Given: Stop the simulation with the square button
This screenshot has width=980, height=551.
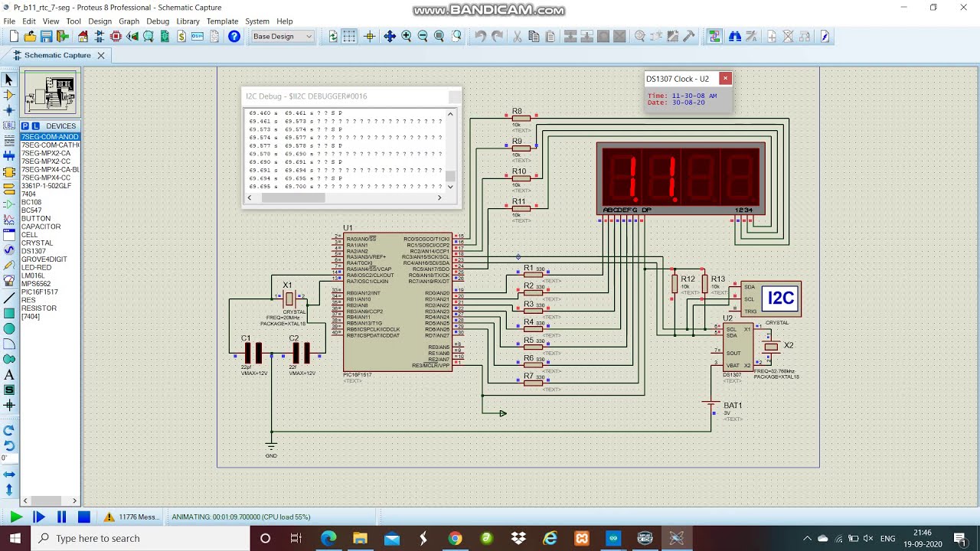Looking at the screenshot, I should pyautogui.click(x=84, y=517).
